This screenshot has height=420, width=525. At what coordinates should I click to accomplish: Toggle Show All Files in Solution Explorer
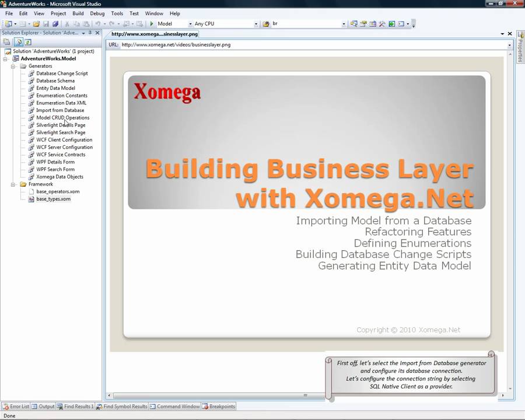19,42
